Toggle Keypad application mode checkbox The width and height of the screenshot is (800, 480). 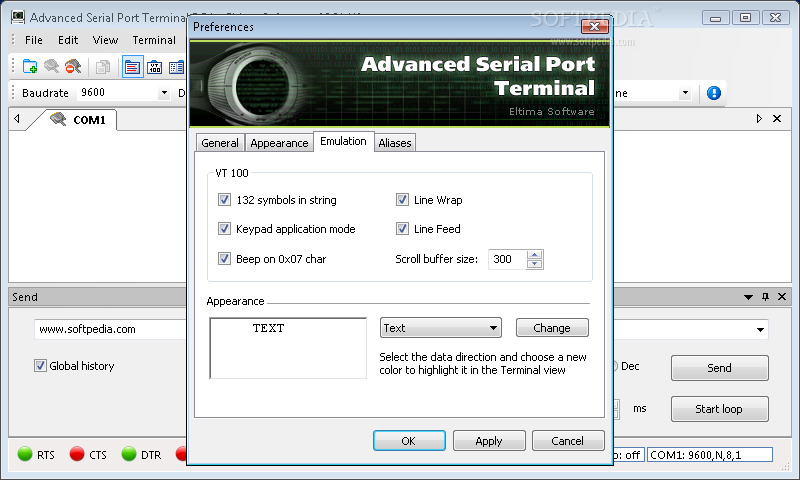click(224, 229)
